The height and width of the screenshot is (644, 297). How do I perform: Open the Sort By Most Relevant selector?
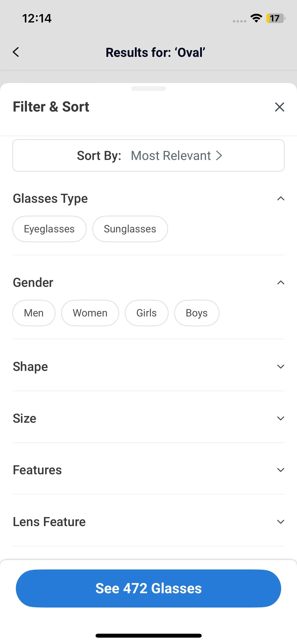coord(148,155)
